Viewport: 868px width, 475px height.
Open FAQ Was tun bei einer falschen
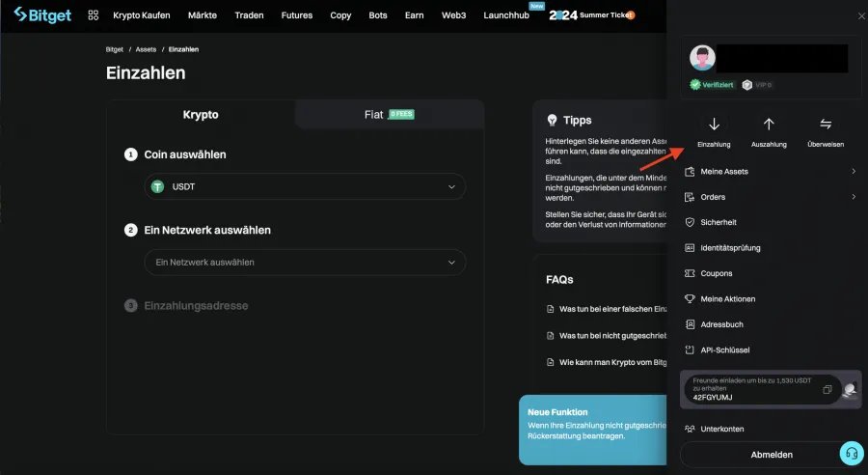tap(607, 309)
